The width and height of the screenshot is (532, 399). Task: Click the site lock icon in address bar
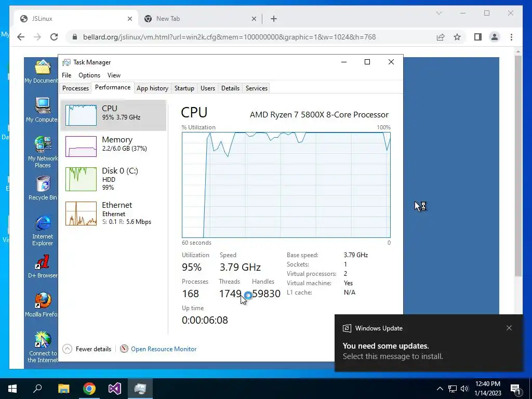(x=75, y=37)
